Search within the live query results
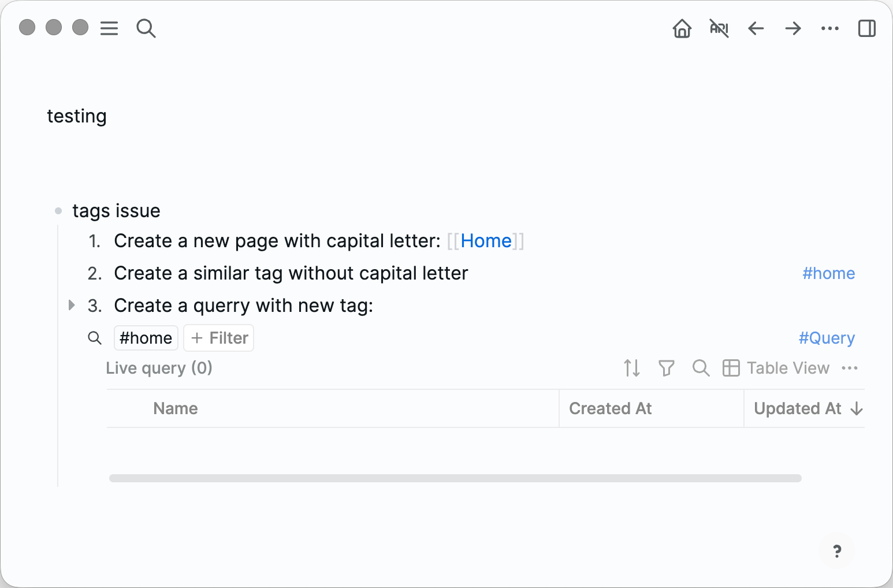This screenshot has height=588, width=893. pyautogui.click(x=701, y=368)
